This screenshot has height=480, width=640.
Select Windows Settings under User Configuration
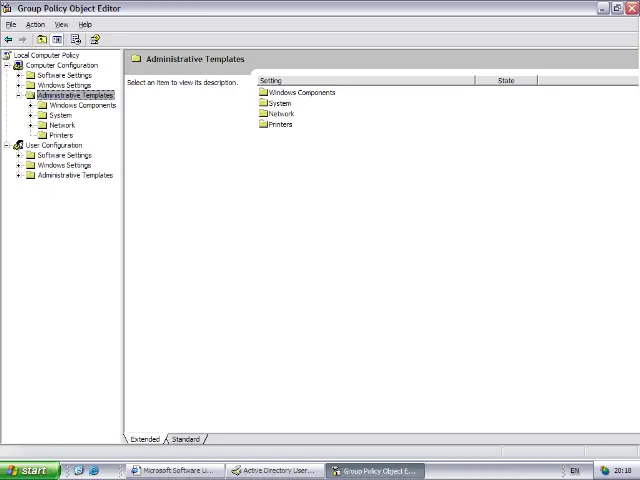click(x=64, y=165)
